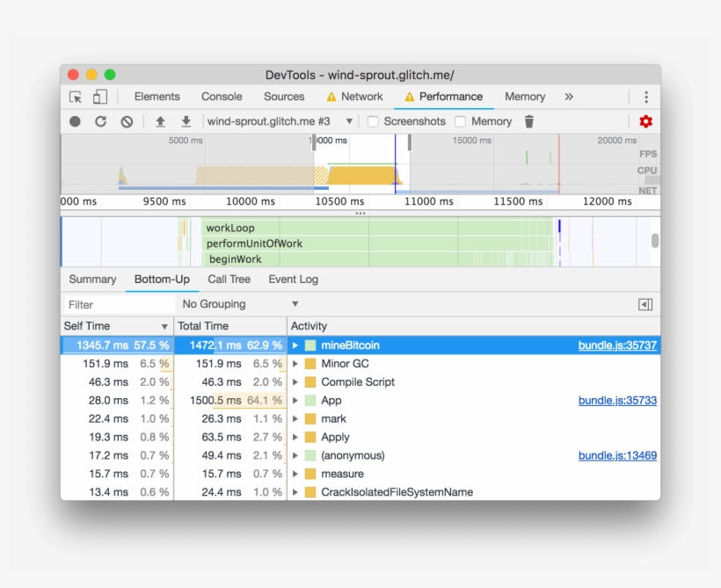721x588 pixels.
Task: Open capture settings red gear icon
Action: [x=645, y=121]
